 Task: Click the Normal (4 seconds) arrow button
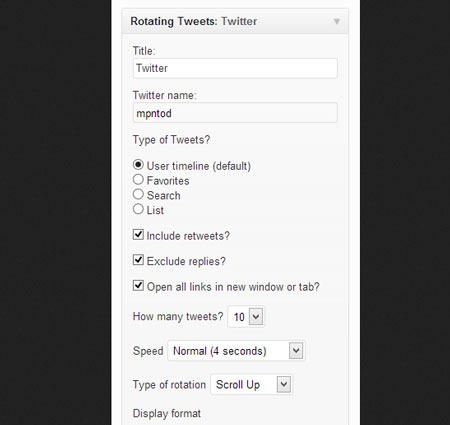[296, 351]
